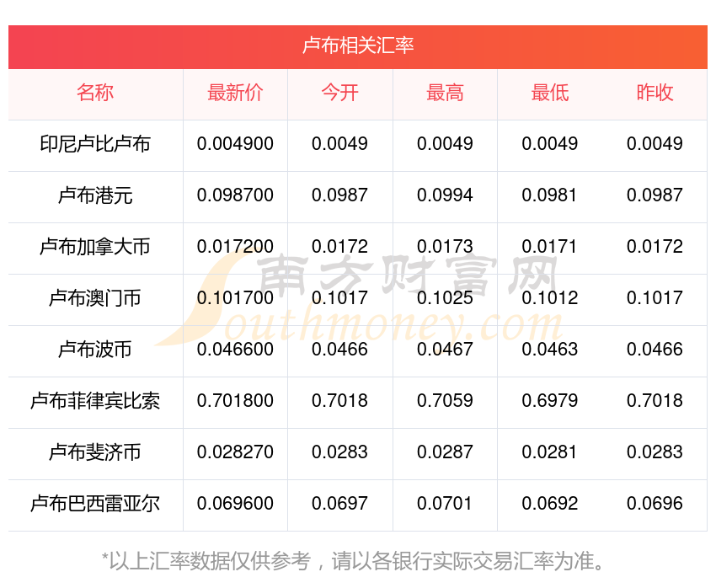
Task: Select the 最低 column header
Action: tap(550, 93)
